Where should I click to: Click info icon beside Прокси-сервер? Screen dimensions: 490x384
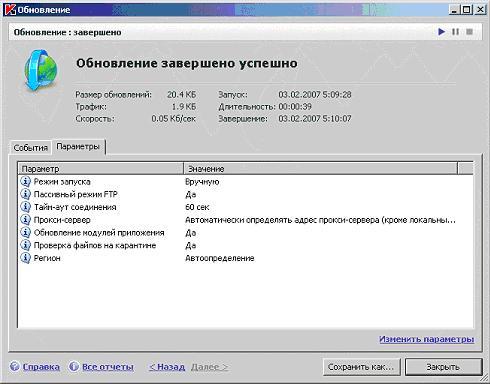click(x=25, y=220)
